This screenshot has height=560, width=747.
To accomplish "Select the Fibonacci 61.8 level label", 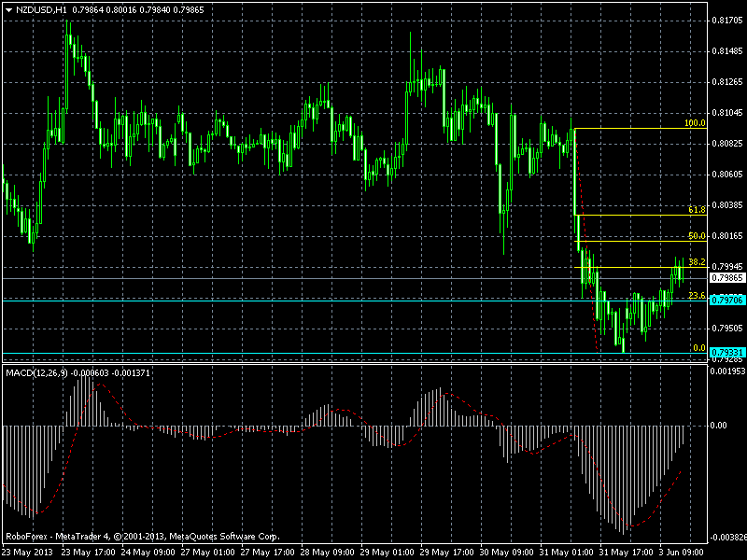I will (x=697, y=209).
